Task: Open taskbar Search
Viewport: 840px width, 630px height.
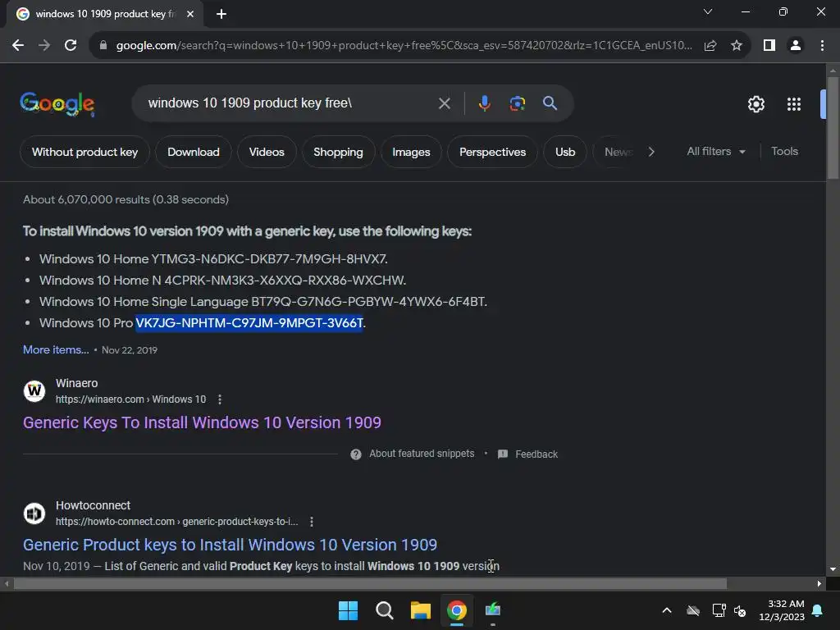Action: (x=384, y=610)
